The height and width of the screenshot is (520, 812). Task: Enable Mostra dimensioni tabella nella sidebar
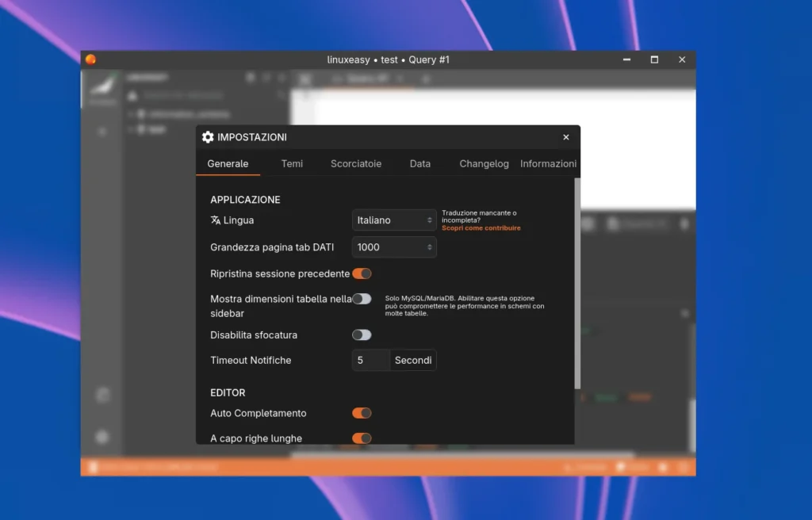click(362, 299)
